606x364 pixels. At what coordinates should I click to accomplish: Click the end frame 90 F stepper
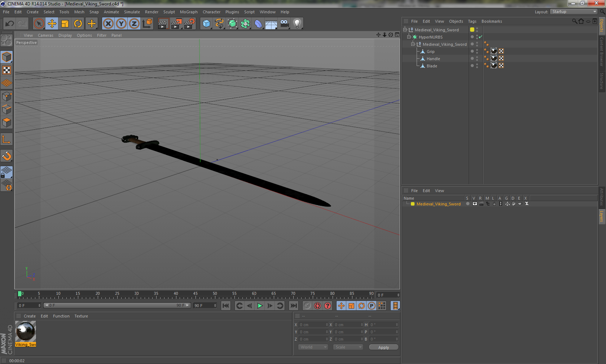[x=215, y=306]
